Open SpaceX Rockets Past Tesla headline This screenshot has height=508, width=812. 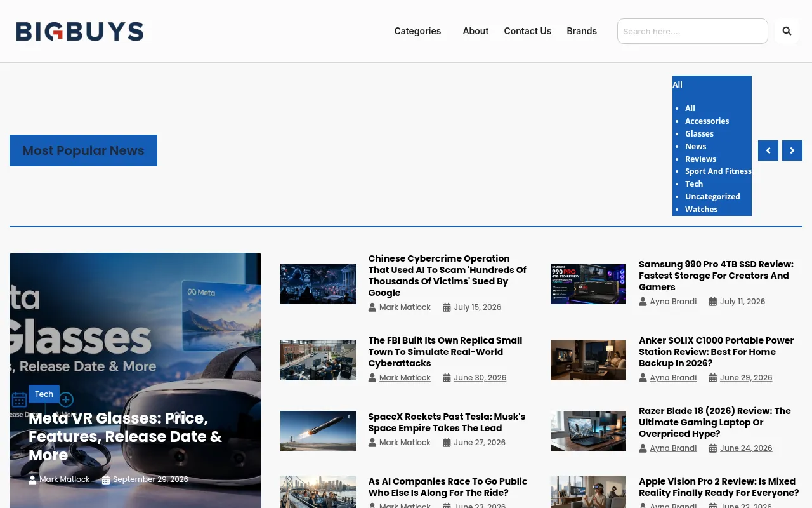tap(447, 422)
